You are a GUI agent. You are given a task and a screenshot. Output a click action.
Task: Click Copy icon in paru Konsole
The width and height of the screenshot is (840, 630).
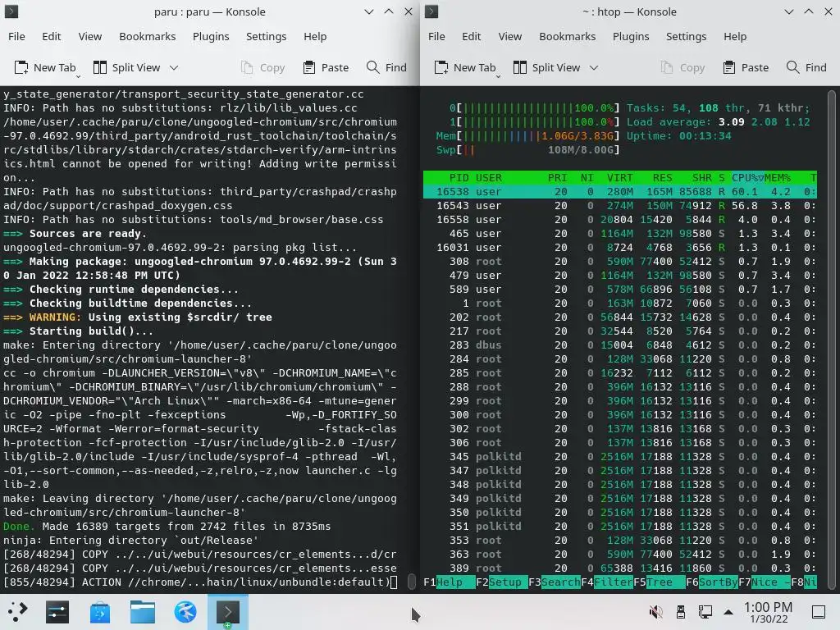tap(246, 67)
